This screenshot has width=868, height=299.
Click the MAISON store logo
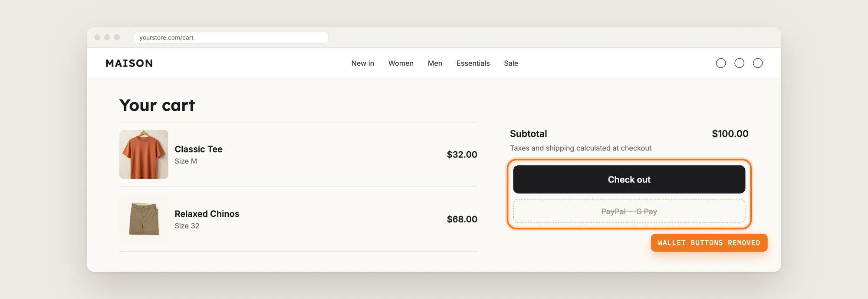(129, 63)
